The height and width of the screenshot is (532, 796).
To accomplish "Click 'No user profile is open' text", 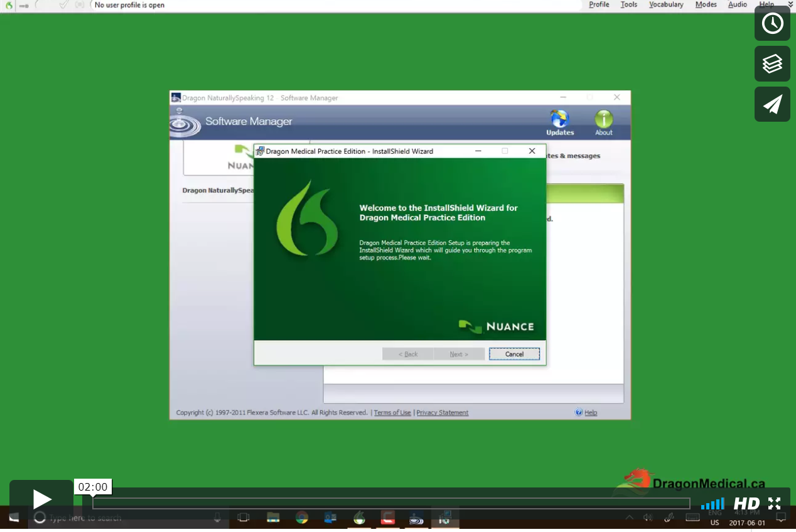I will pos(129,5).
